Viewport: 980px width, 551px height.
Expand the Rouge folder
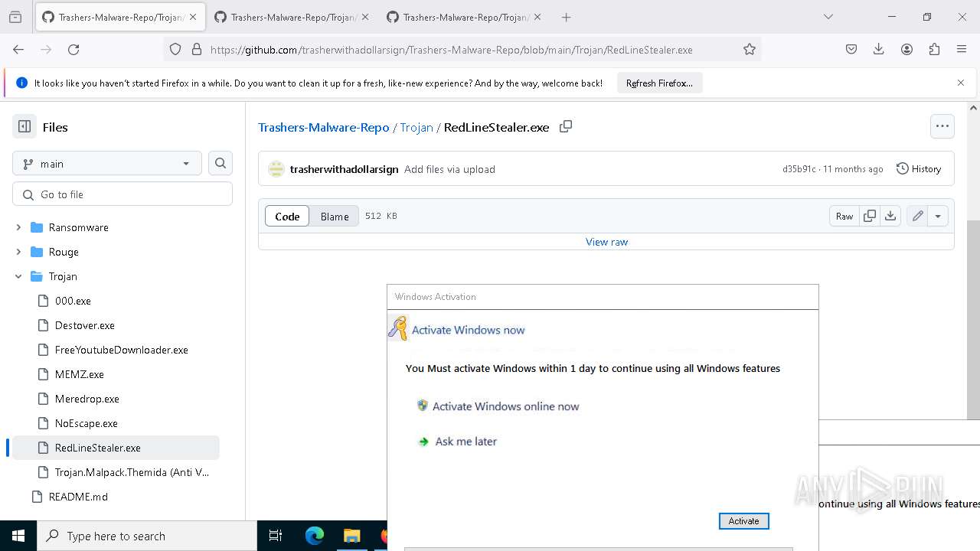coord(18,252)
